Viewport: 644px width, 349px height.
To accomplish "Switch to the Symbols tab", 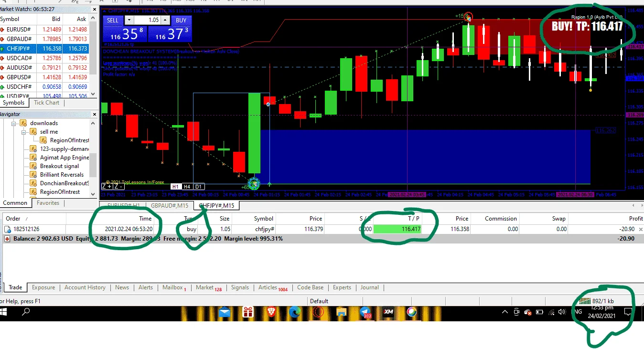I will tap(13, 103).
